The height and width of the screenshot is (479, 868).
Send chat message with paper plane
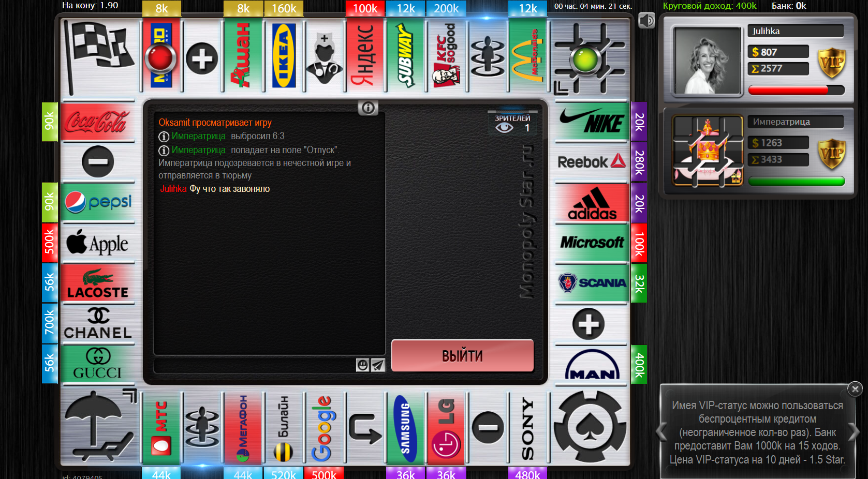[x=378, y=365]
